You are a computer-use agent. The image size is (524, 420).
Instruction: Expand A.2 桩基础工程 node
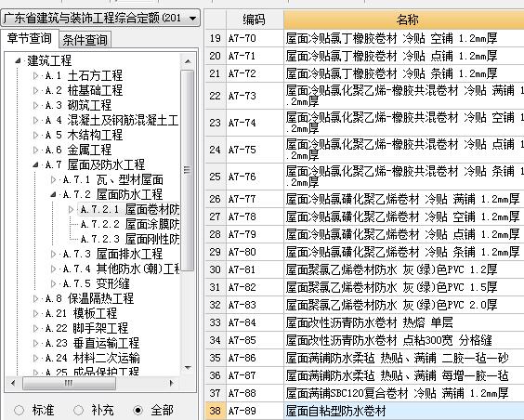[x=35, y=90]
